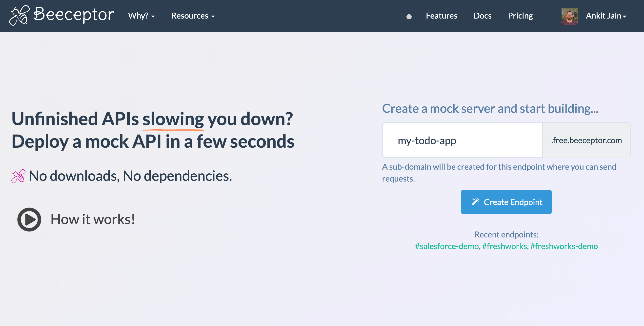The width and height of the screenshot is (644, 326).
Task: Click the pink bee icon beside No downloads
Action: click(18, 176)
